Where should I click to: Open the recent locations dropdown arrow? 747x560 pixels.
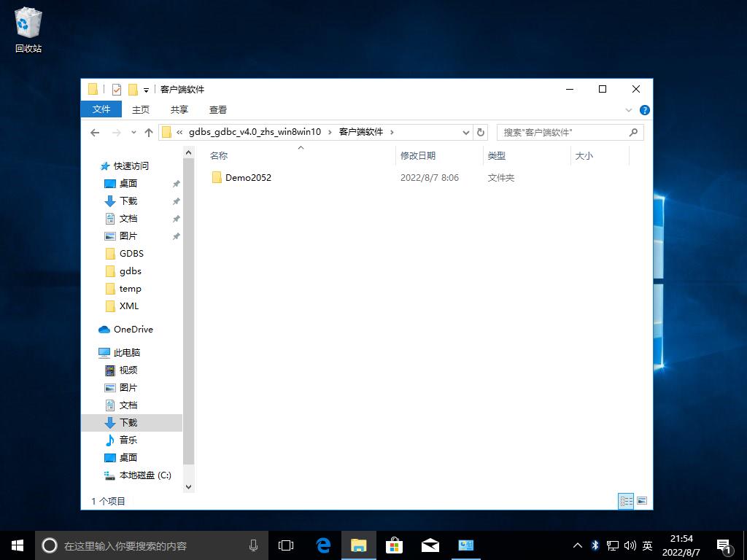(133, 132)
